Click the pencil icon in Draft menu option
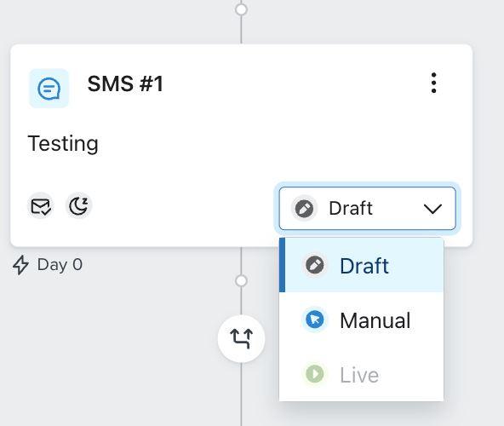Screen dimensions: 504x426 pos(315,265)
